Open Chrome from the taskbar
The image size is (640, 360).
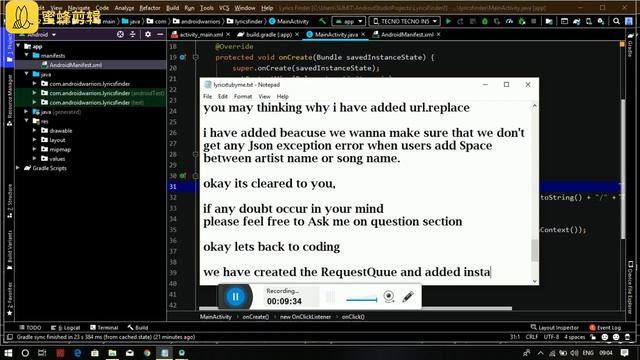coord(147,353)
